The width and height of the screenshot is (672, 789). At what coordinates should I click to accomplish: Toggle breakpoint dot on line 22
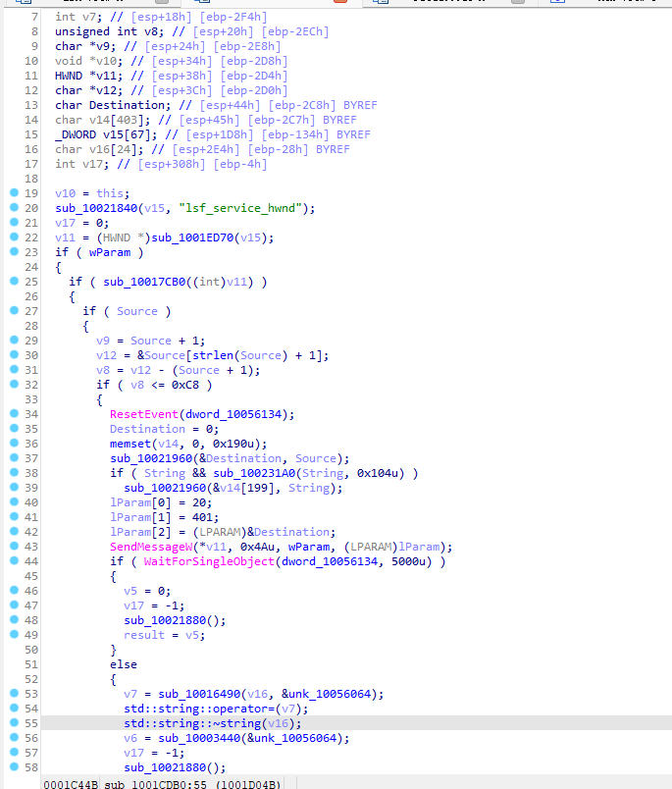click(x=14, y=237)
